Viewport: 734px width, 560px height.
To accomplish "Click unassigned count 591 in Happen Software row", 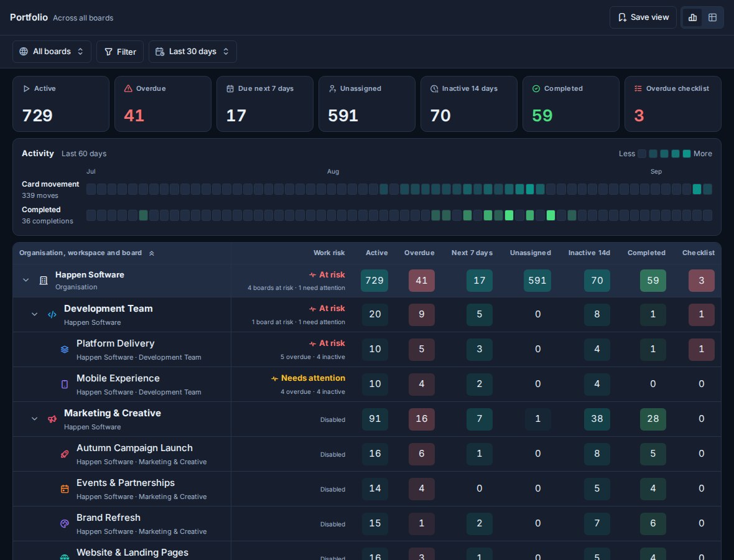I will 537,281.
